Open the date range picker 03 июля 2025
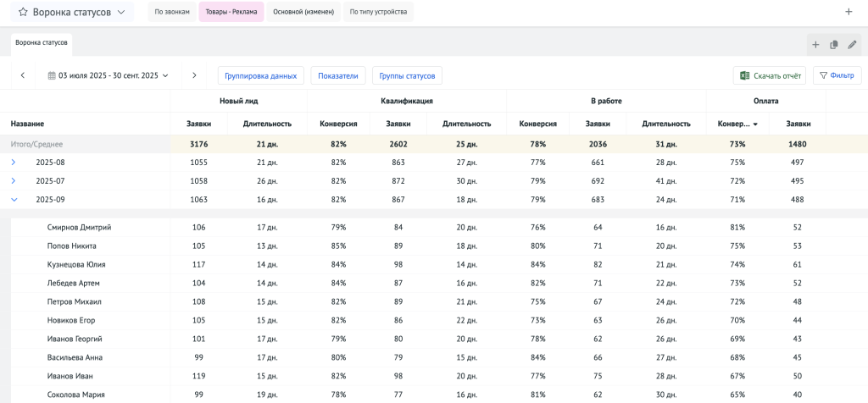868x403 pixels. coord(108,75)
